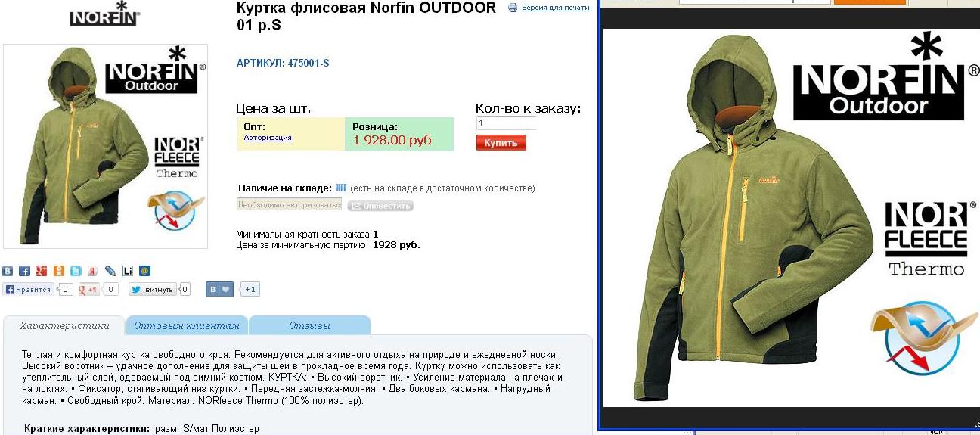Screen dimensions: 980x435
Task: Follow the Авторизация link
Action: [268, 138]
